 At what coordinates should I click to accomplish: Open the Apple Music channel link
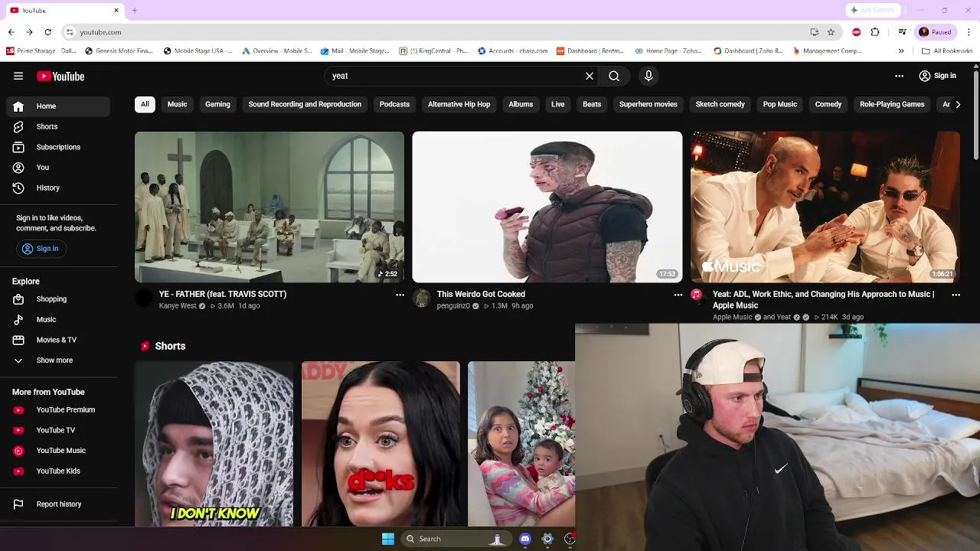pyautogui.click(x=733, y=317)
